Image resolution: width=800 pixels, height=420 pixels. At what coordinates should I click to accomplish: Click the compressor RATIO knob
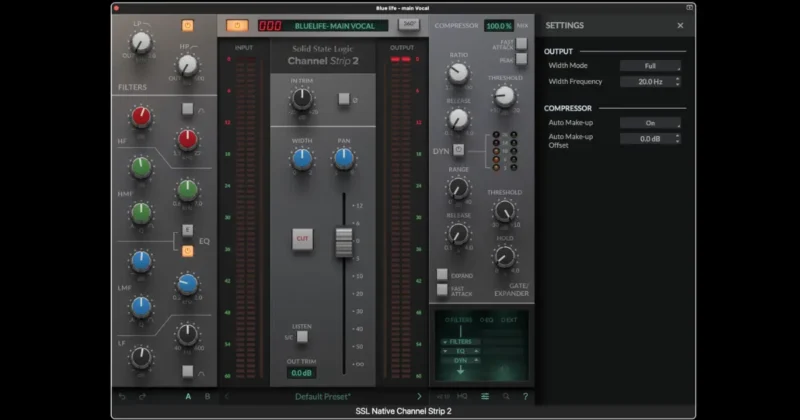458,73
